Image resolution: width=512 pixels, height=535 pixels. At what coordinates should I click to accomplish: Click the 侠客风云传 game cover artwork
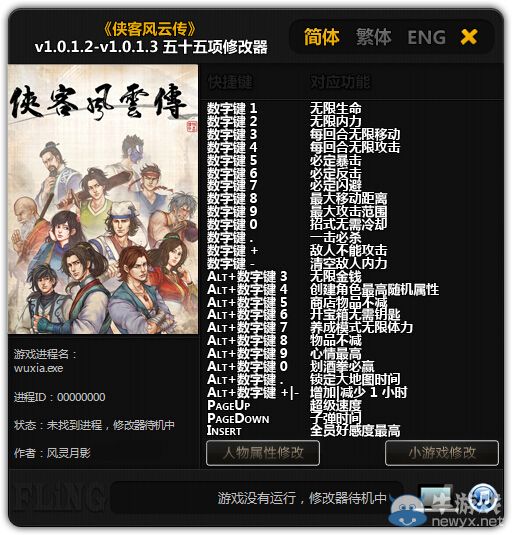tap(103, 199)
